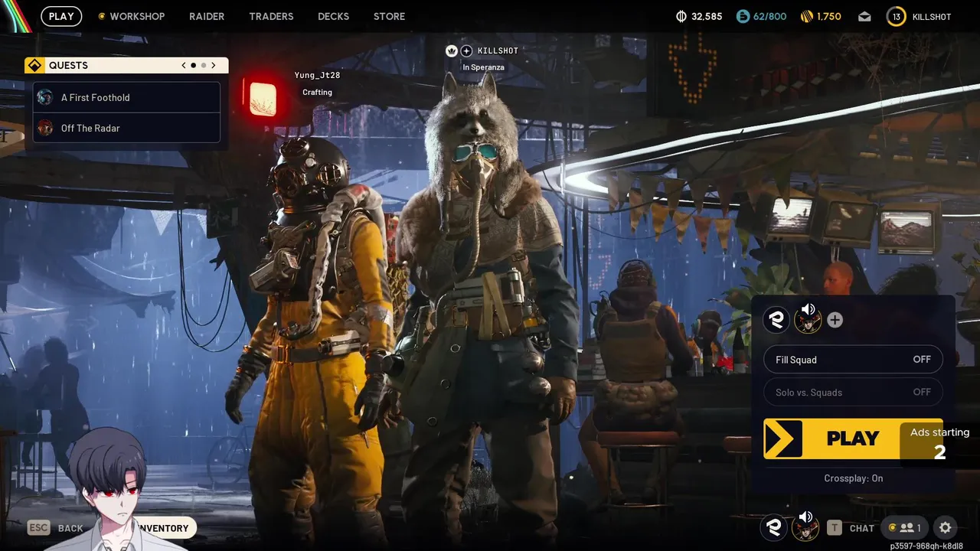Click the blue stash icon beside 62/800

click(743, 16)
